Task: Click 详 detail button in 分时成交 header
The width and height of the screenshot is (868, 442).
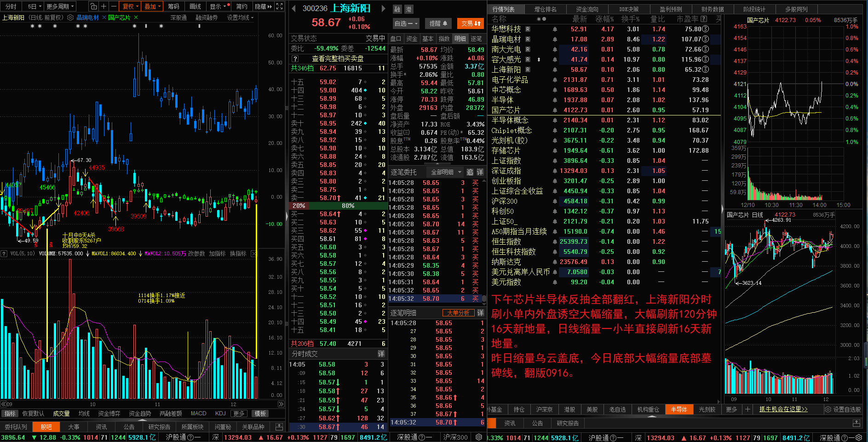Action: pyautogui.click(x=381, y=354)
